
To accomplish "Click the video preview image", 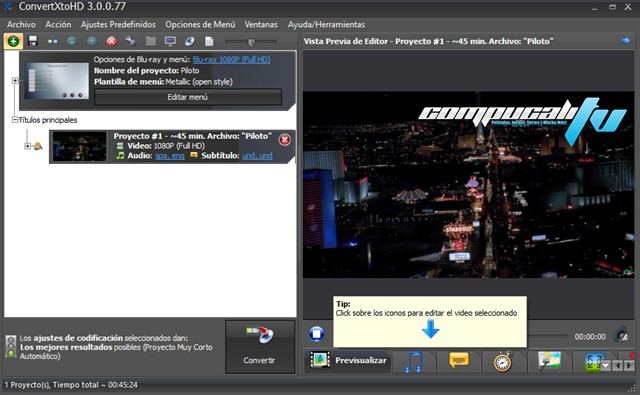I will pos(469,184).
